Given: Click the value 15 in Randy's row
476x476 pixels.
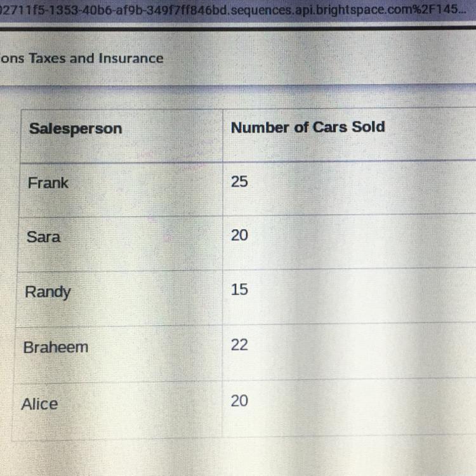Looking at the screenshot, I should point(239,289).
